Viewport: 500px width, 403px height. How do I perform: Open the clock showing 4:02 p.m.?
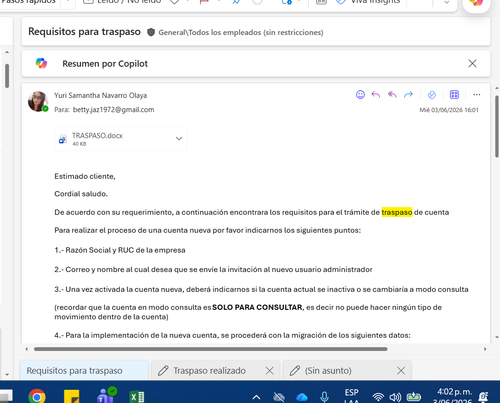[454, 395]
